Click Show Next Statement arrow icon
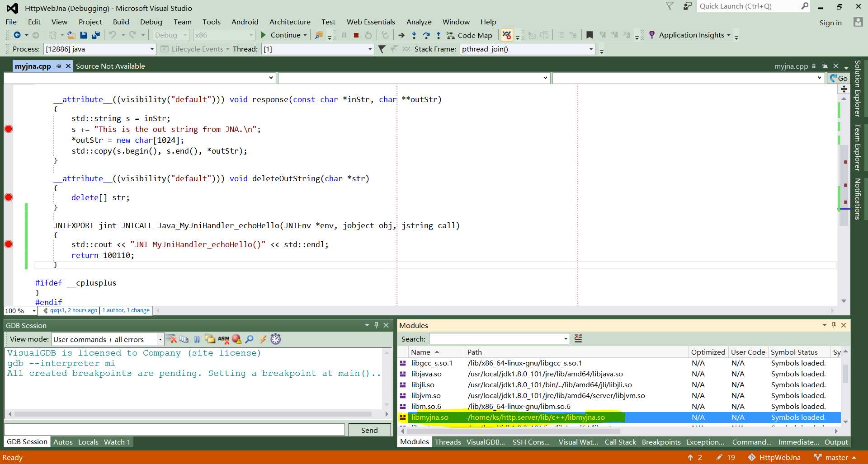The height and width of the screenshot is (464, 868). click(401, 35)
